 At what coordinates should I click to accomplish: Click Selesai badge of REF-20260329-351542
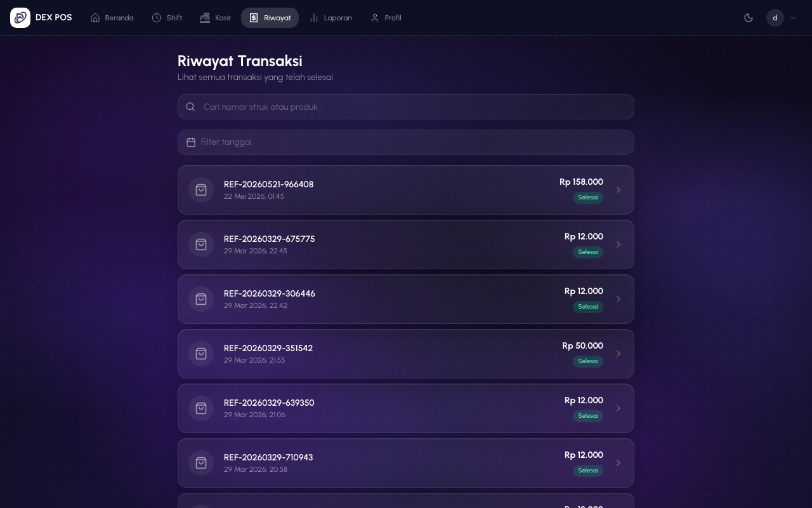point(588,361)
